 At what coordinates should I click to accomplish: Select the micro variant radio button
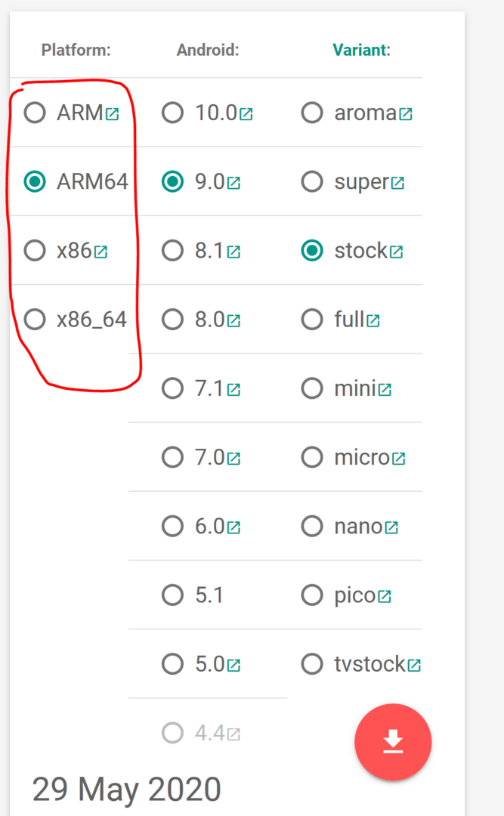312,457
